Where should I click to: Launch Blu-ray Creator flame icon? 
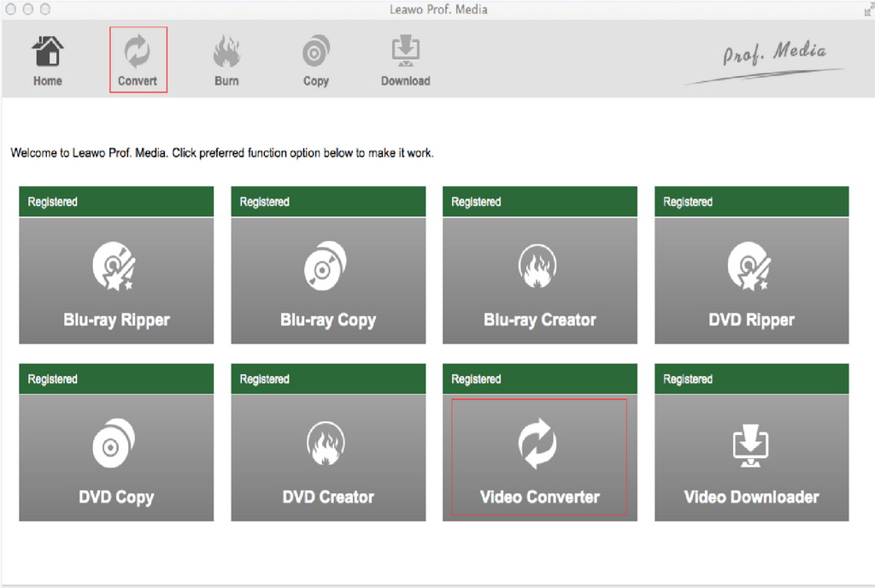537,266
